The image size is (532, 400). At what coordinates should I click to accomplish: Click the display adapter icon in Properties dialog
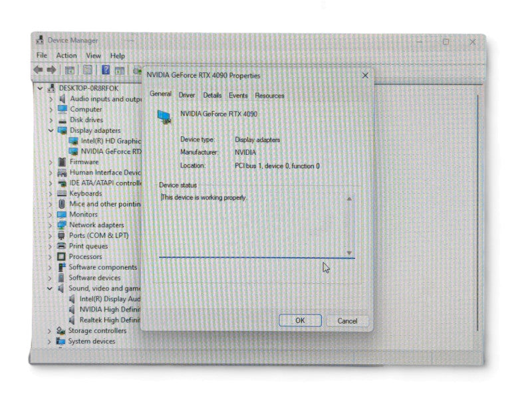[164, 117]
